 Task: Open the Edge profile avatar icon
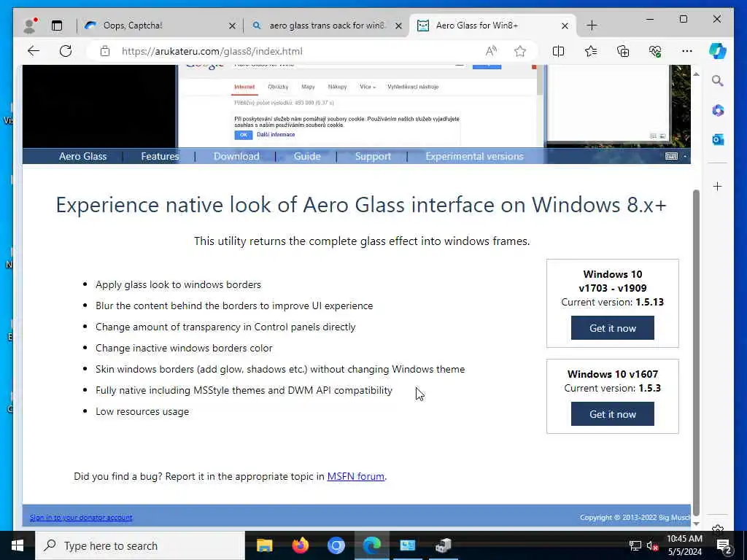30,26
